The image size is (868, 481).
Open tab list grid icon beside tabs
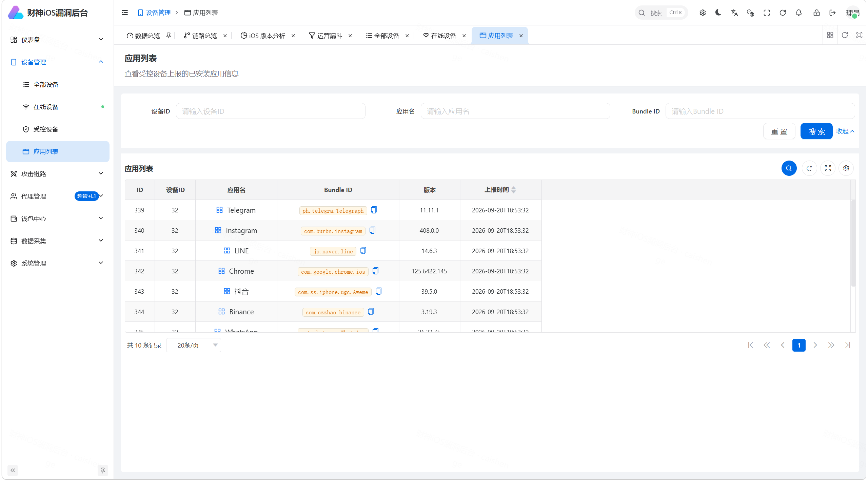click(x=830, y=35)
